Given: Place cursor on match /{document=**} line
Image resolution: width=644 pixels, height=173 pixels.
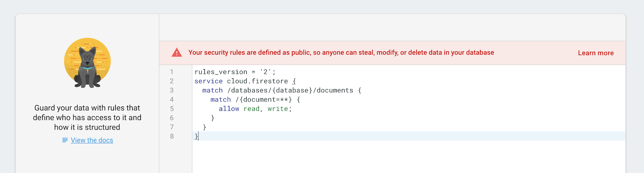Looking at the screenshot, I should (x=255, y=100).
